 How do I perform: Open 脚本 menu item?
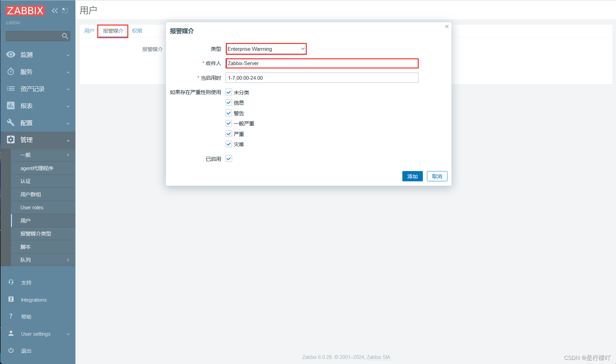click(x=43, y=247)
